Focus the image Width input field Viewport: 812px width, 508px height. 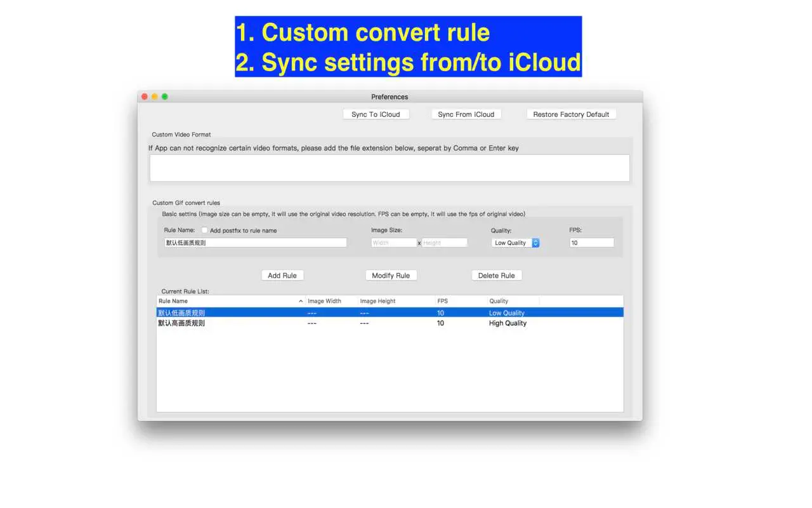[393, 243]
